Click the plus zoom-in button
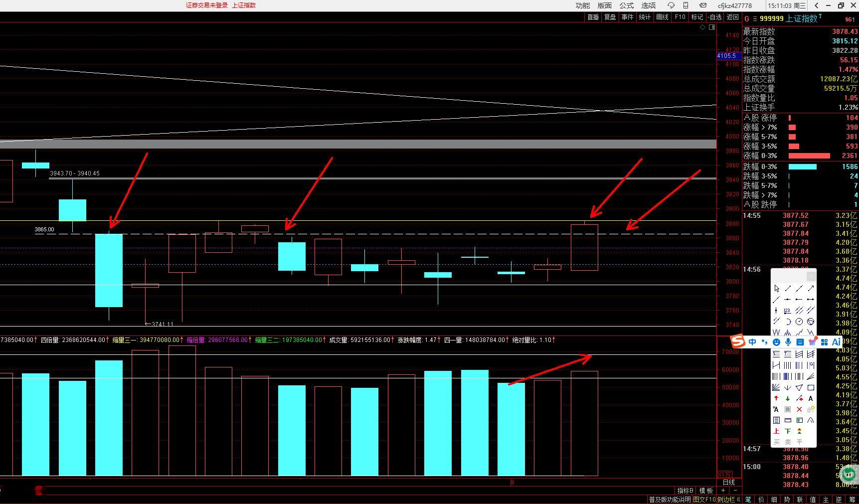Screen dimensions: 859x504 click(x=723, y=491)
